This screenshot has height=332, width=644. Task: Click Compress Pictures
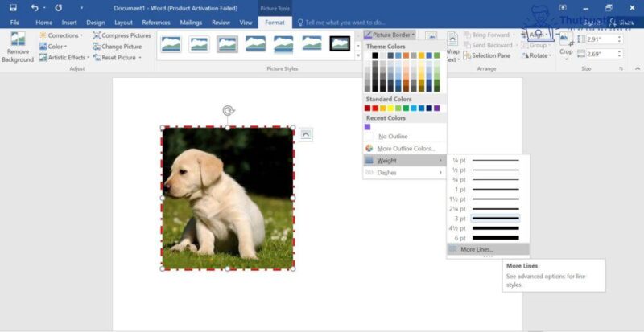122,35
